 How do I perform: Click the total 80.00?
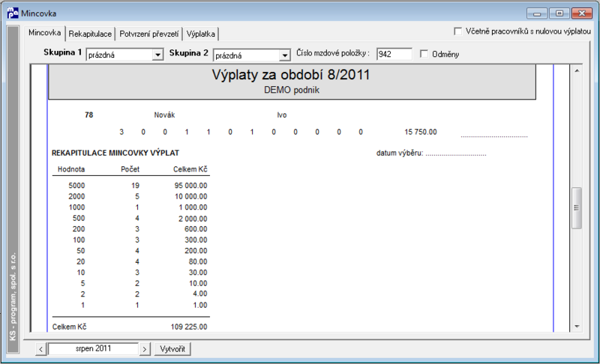pos(198,261)
